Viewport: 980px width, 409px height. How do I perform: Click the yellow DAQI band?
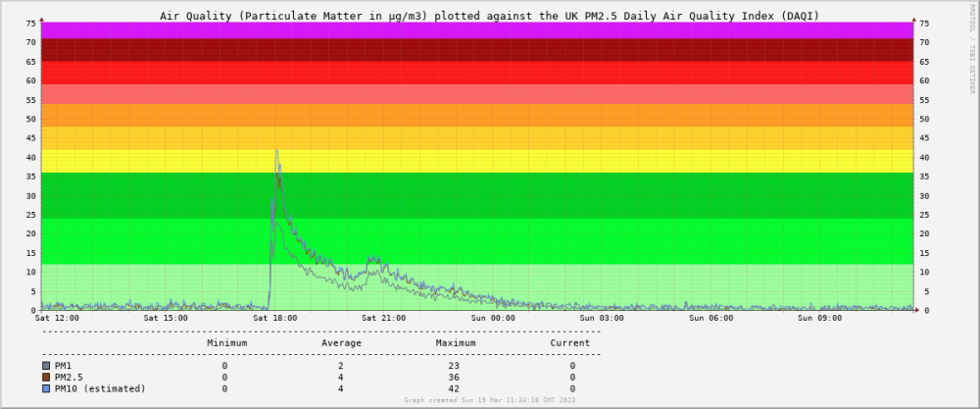[477, 161]
